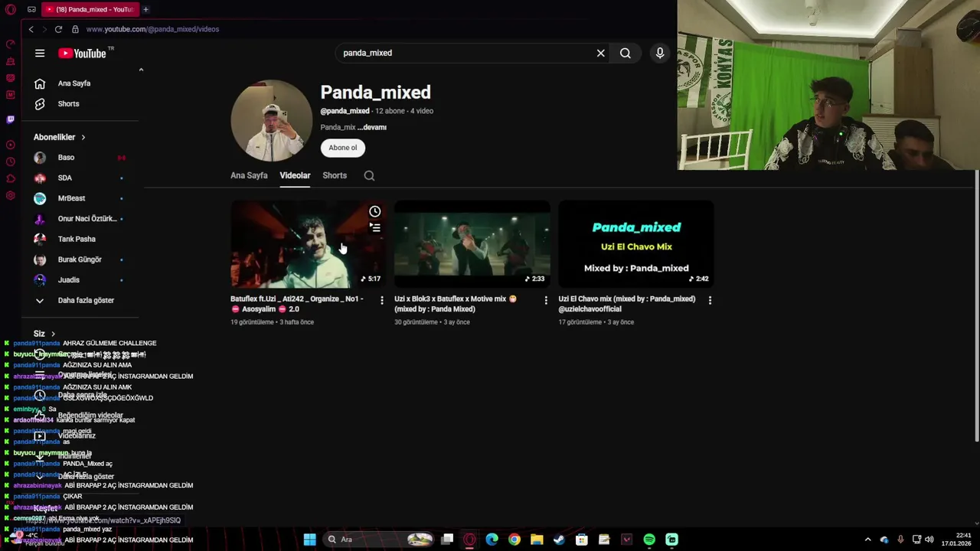Image resolution: width=980 pixels, height=551 pixels.
Task: Run search with the magnifier button
Action: point(626,54)
